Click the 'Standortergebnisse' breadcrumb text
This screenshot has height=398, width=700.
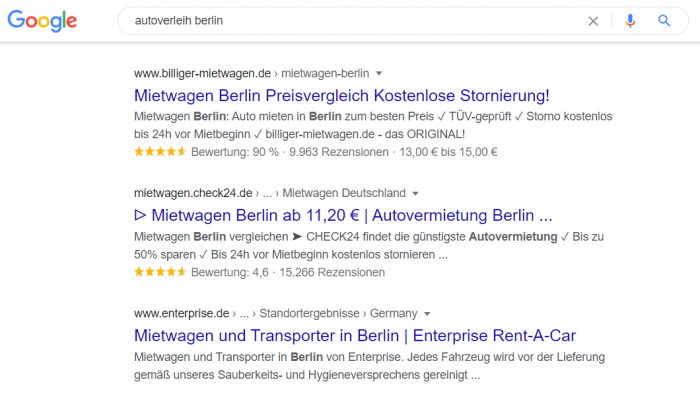click(309, 313)
